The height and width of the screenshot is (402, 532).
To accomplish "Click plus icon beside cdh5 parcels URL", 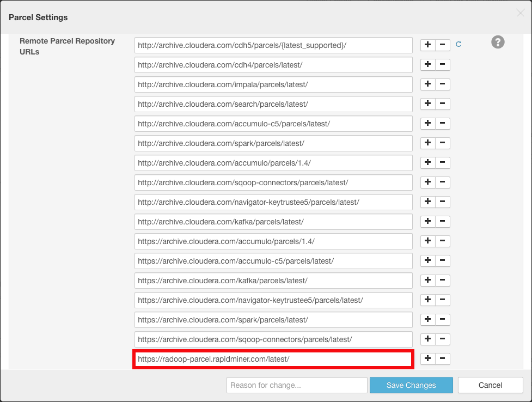I will click(428, 45).
